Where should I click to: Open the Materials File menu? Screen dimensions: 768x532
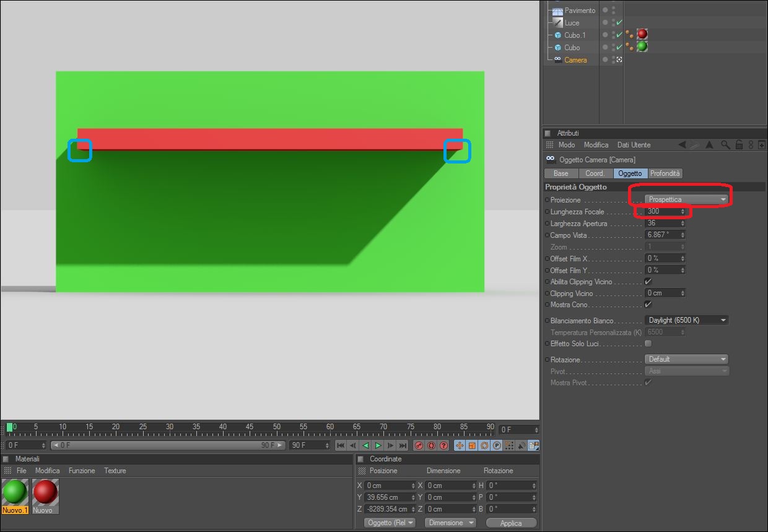[x=22, y=471]
